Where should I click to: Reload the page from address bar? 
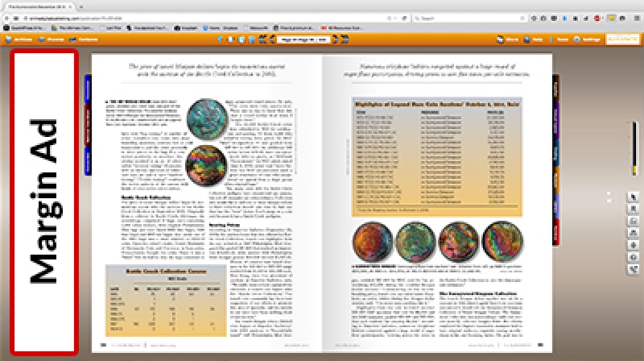tap(404, 18)
